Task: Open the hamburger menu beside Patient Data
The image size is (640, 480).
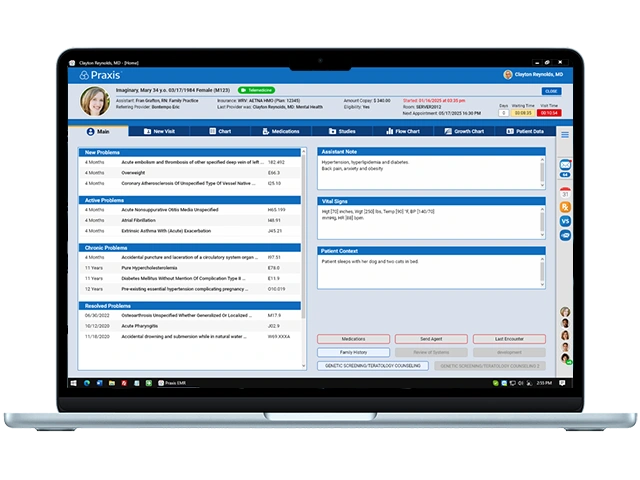Action: point(564,134)
